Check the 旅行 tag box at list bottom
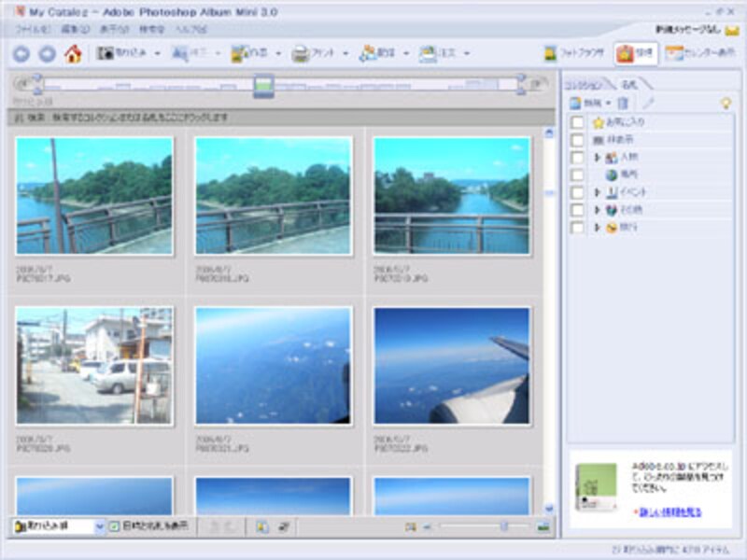This screenshot has height=560, width=747. [577, 228]
